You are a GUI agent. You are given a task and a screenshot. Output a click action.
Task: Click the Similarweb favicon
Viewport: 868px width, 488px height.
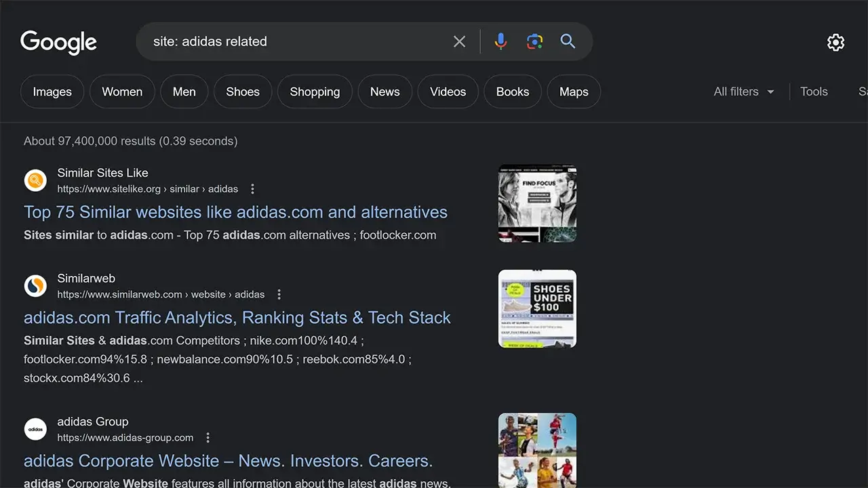click(x=35, y=286)
